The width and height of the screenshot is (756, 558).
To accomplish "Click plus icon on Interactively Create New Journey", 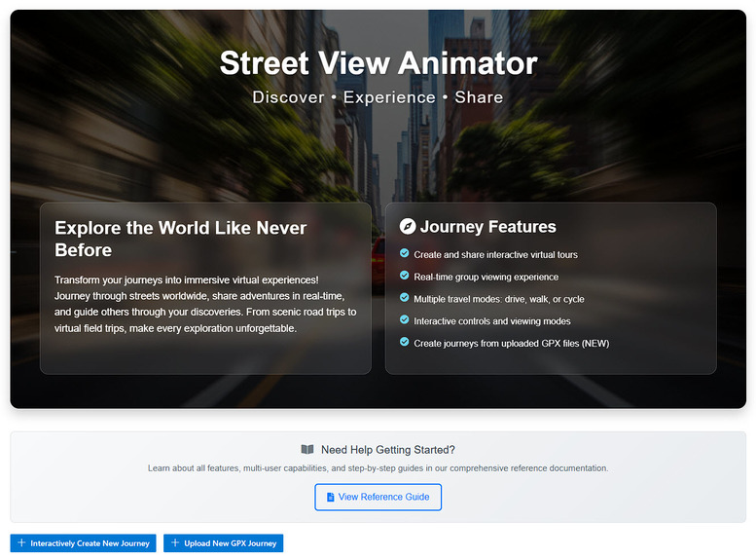I will (x=21, y=543).
